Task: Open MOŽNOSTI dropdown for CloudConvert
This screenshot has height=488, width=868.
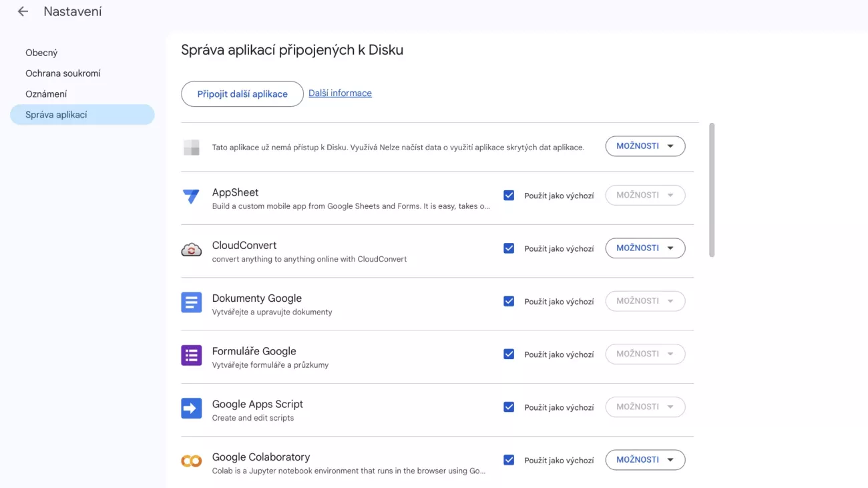Action: pyautogui.click(x=645, y=248)
